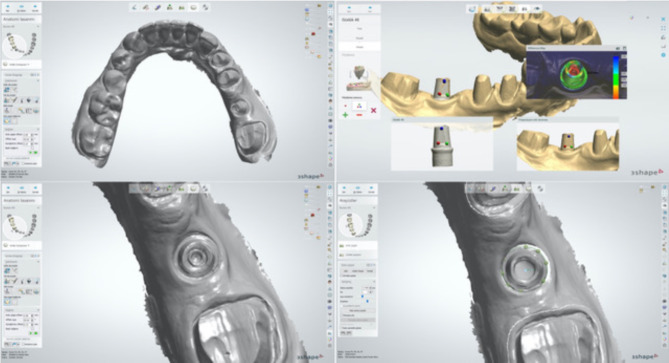Click the blue round help icon in yellow-model window

663,55
